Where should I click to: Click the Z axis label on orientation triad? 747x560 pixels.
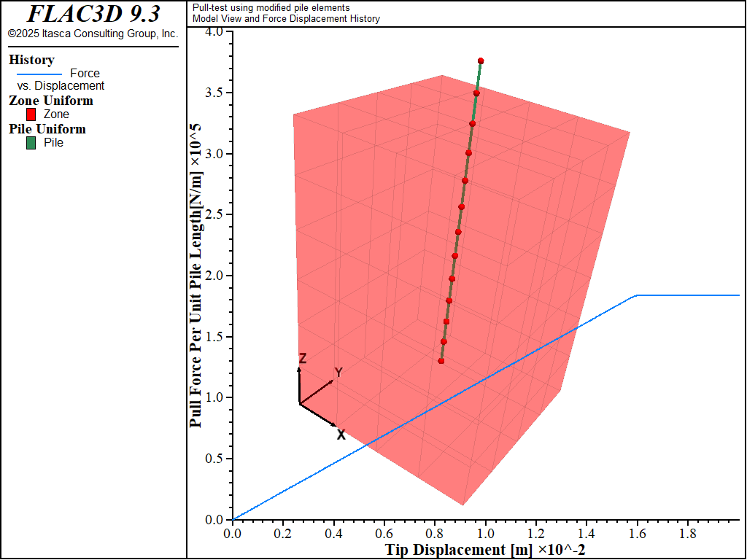302,358
